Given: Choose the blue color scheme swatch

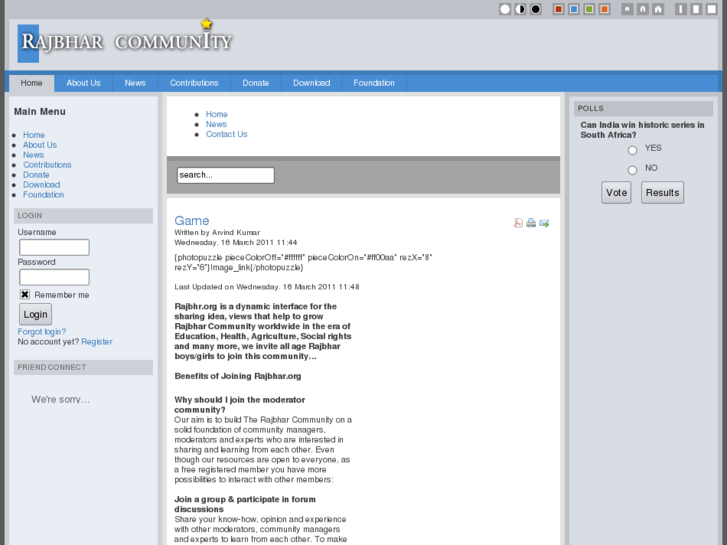Looking at the screenshot, I should [574, 9].
